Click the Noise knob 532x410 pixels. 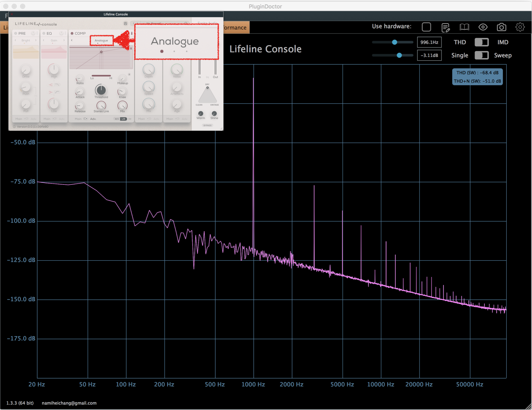(177, 70)
